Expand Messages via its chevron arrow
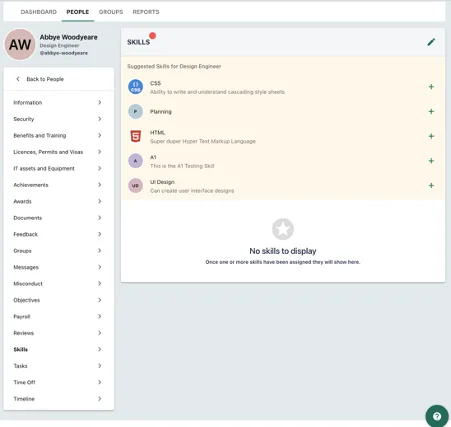The height and width of the screenshot is (427, 451). pos(100,267)
